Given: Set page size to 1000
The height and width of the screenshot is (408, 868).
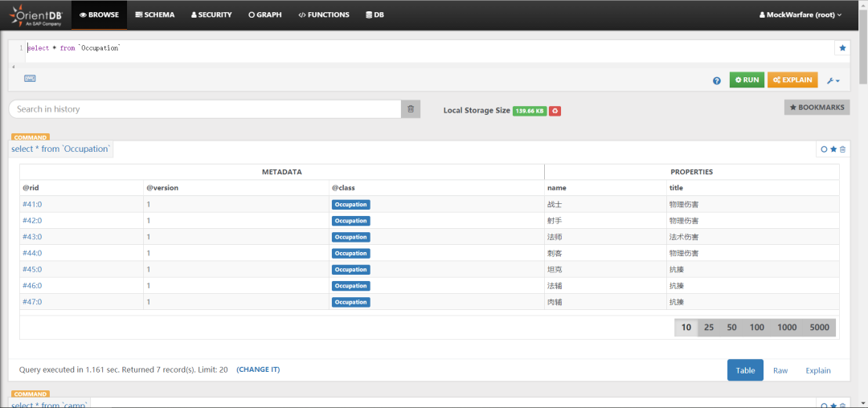Looking at the screenshot, I should point(787,328).
